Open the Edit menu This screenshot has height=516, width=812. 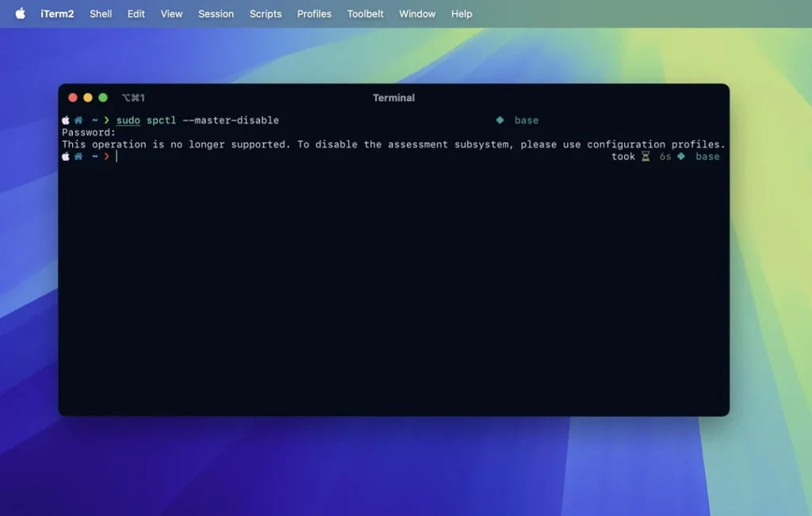pyautogui.click(x=136, y=14)
